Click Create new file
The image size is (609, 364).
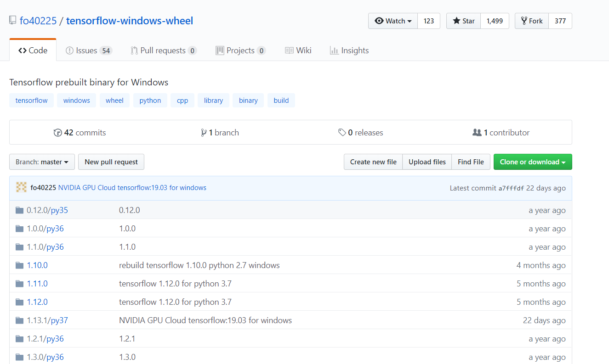pyautogui.click(x=373, y=162)
